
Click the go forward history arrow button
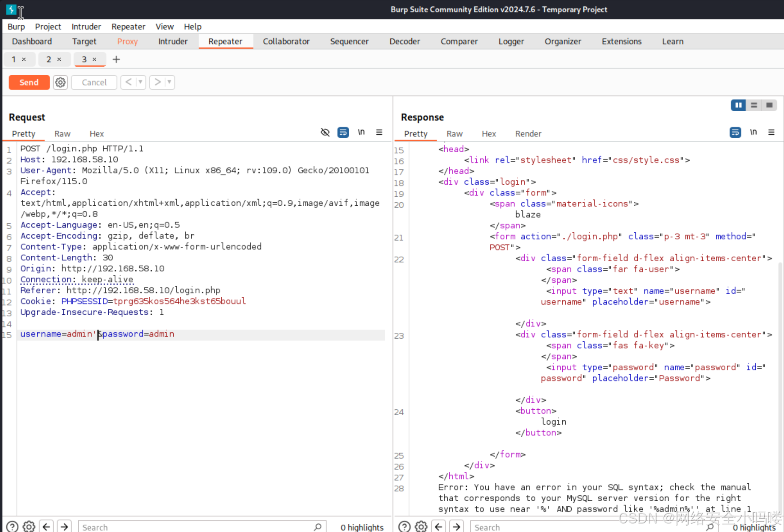(x=157, y=82)
